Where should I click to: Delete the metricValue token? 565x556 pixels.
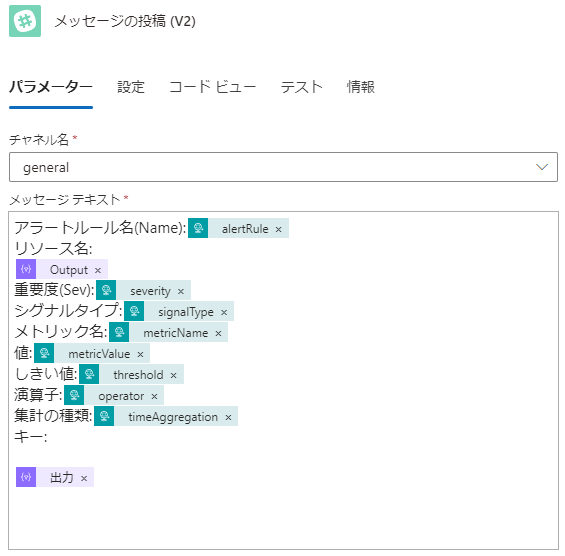pyautogui.click(x=141, y=355)
